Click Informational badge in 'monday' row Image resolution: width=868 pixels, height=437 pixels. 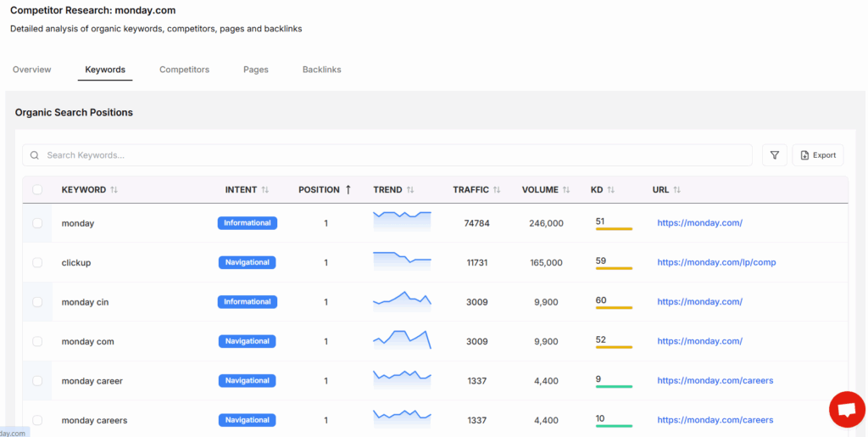click(x=248, y=223)
